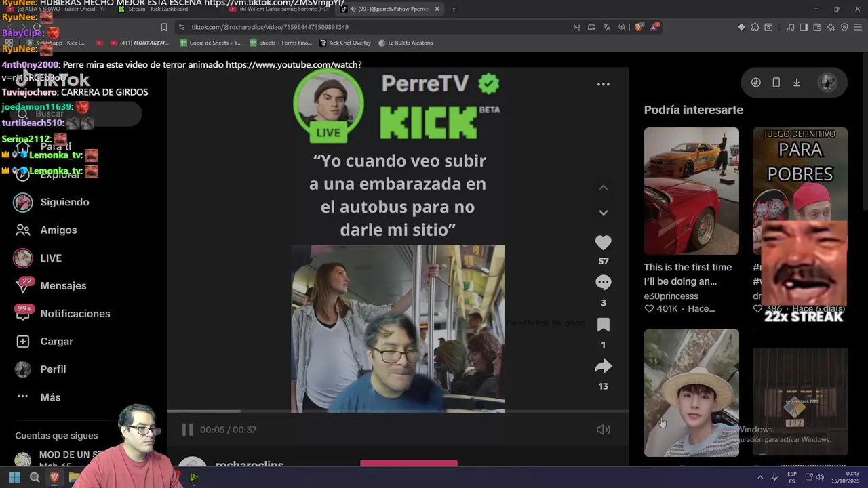
Task: Save the video with the bookmark icon
Action: (x=603, y=325)
